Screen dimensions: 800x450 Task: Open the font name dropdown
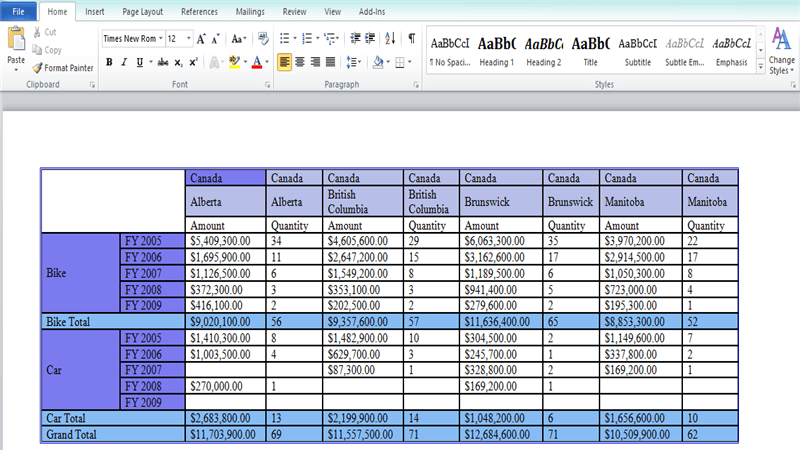(x=161, y=39)
